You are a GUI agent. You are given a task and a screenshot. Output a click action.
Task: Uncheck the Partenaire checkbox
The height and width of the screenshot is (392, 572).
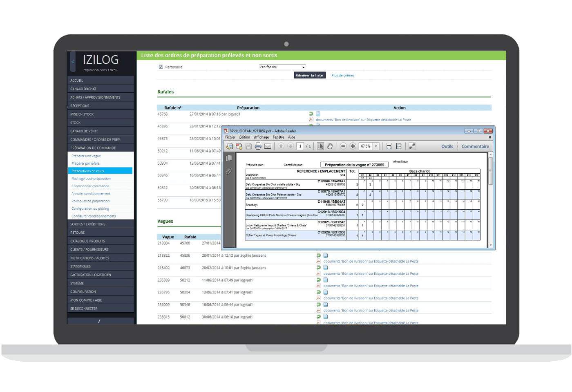point(161,67)
